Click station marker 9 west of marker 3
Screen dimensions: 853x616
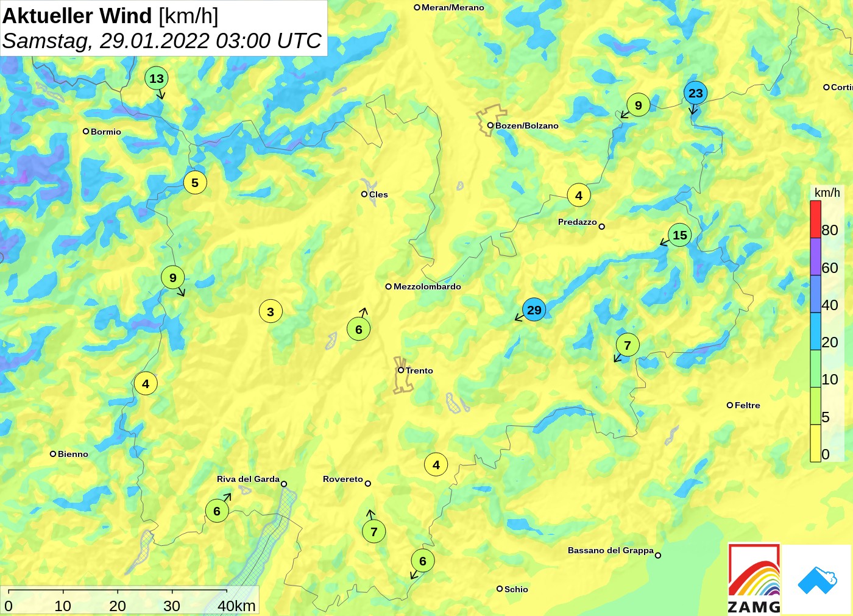173,278
